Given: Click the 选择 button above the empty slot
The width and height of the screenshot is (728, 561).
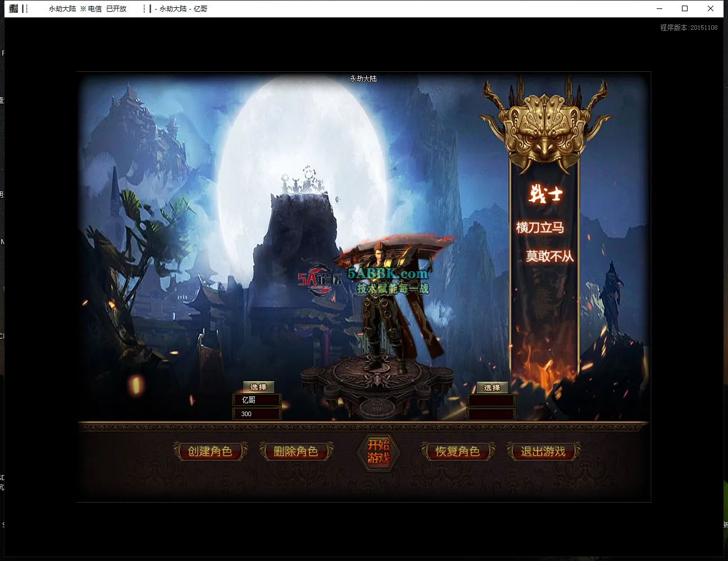Looking at the screenshot, I should coord(492,387).
